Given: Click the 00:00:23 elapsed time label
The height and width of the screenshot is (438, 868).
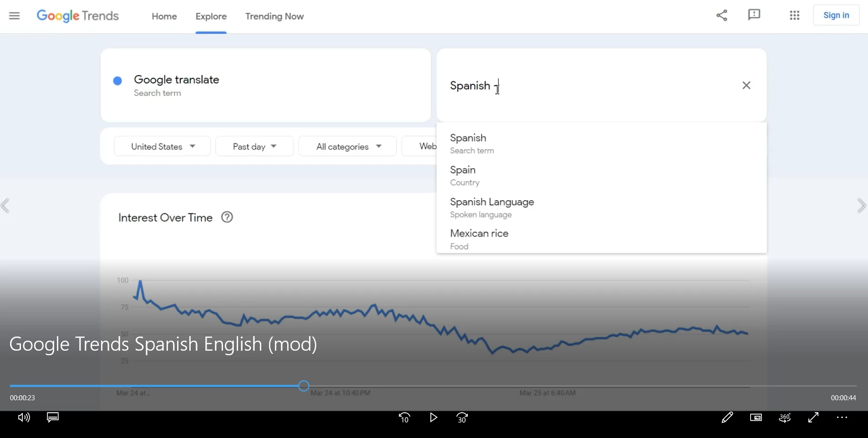Looking at the screenshot, I should pos(22,398).
